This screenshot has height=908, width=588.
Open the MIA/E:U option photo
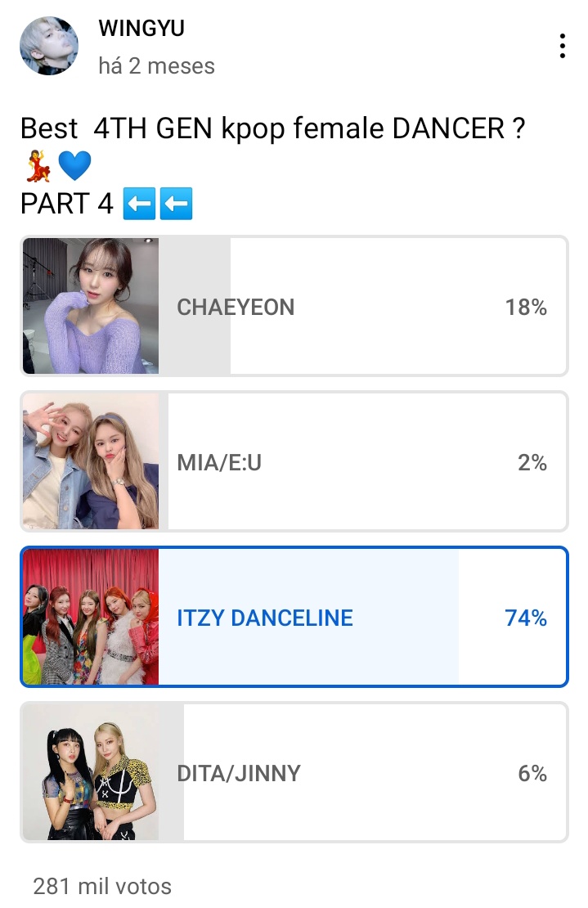[x=90, y=461]
